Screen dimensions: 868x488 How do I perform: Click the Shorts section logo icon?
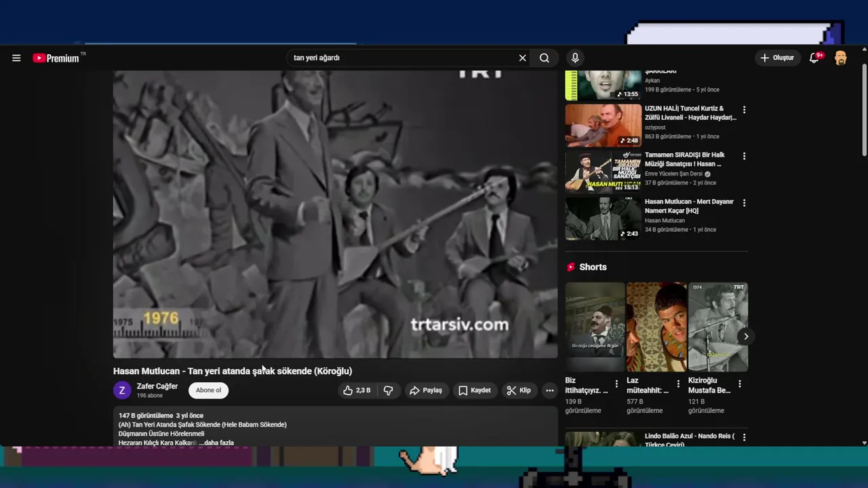(x=571, y=267)
